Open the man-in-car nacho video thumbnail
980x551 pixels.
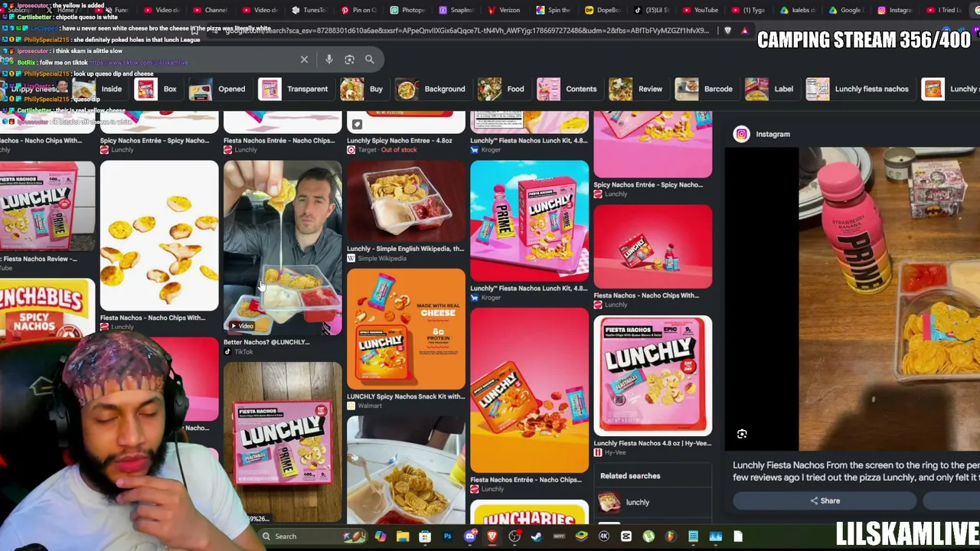(283, 248)
